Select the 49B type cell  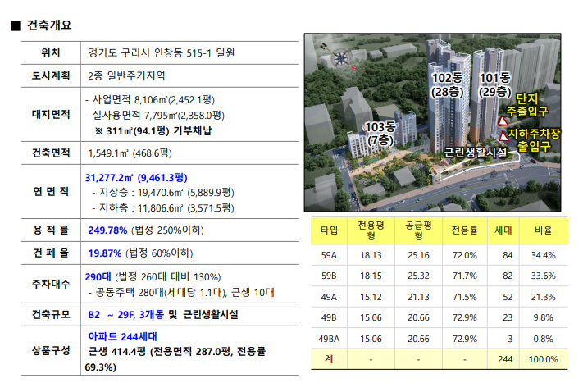pyautogui.click(x=329, y=317)
